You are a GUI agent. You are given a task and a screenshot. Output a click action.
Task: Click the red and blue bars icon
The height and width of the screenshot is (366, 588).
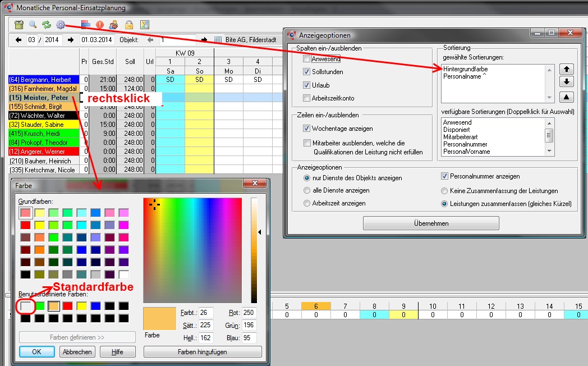85,25
